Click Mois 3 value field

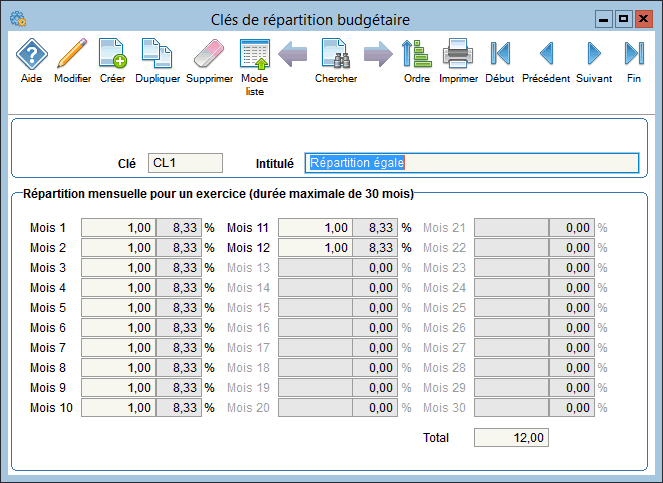tap(118, 268)
